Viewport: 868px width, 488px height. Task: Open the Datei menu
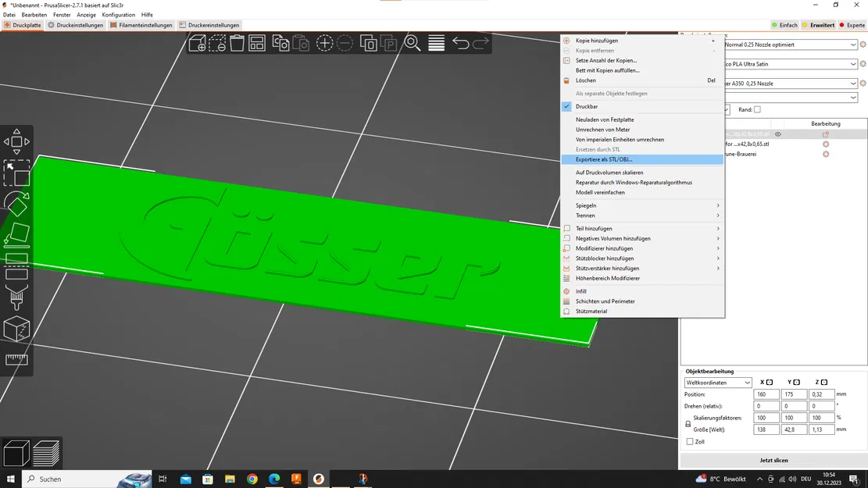pos(9,15)
